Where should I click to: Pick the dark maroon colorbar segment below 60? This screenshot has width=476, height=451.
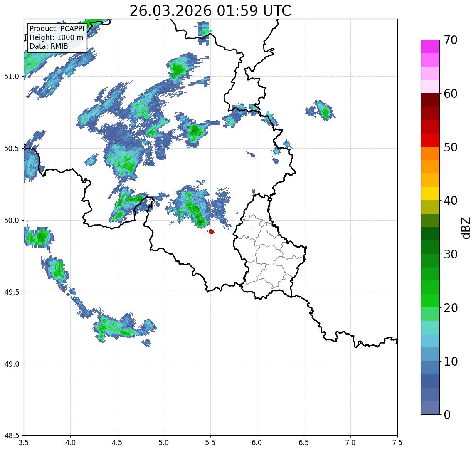pyautogui.click(x=430, y=100)
